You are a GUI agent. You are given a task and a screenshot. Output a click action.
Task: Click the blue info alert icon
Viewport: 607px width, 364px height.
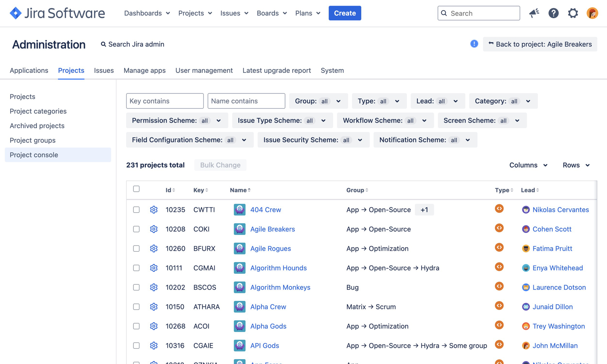pos(474,44)
